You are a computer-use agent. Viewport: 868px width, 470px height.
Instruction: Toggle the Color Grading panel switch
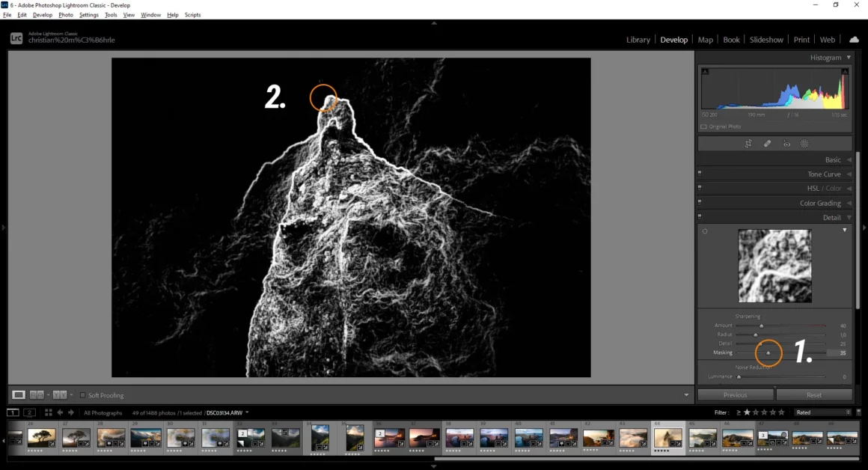click(700, 204)
